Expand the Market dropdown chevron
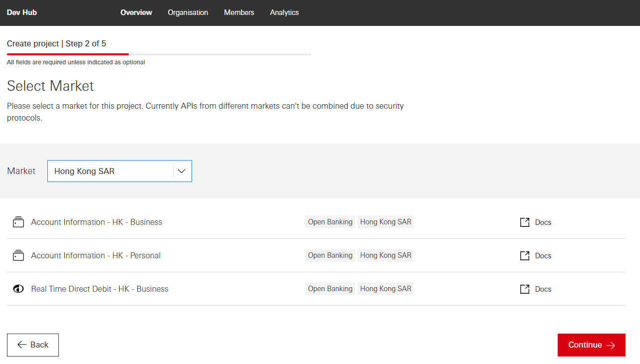This screenshot has height=364, width=640. coord(182,171)
